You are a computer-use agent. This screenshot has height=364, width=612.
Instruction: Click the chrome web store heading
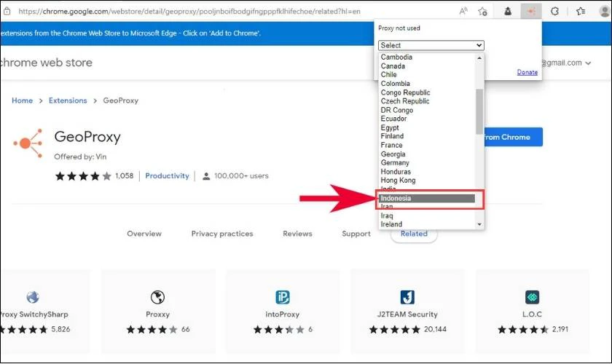click(x=46, y=63)
